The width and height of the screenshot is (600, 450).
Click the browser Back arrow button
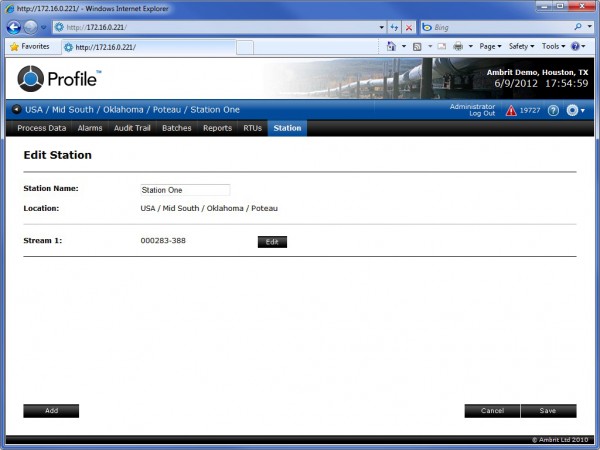(x=14, y=27)
